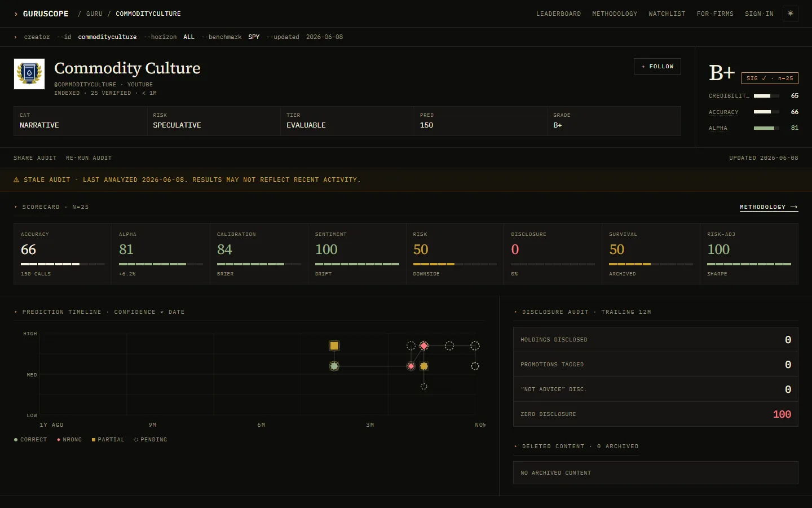This screenshot has height=508, width=812.
Task: Click the SIG ✓ n=25 badge
Action: (770, 78)
